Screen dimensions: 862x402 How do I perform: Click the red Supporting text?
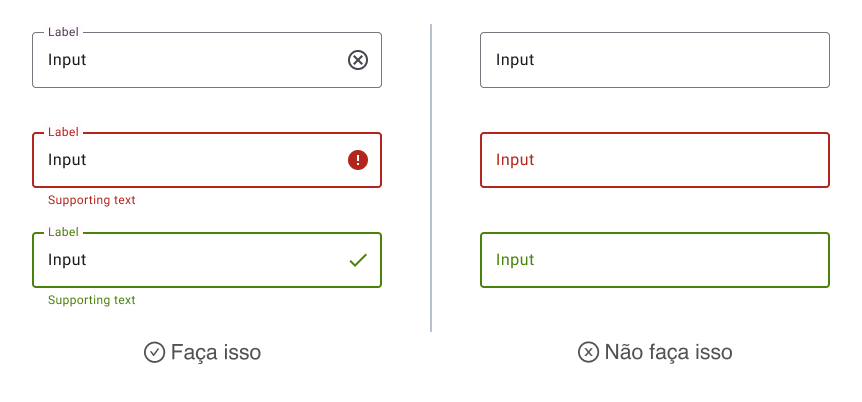click(x=92, y=200)
